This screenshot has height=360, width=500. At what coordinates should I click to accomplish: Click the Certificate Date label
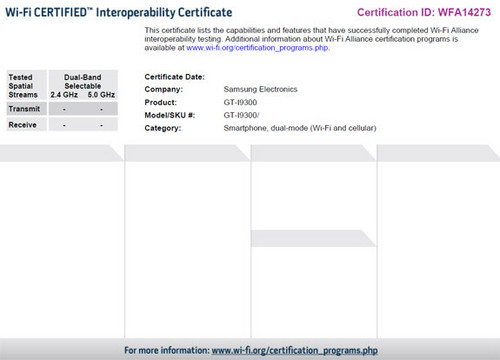(x=174, y=77)
